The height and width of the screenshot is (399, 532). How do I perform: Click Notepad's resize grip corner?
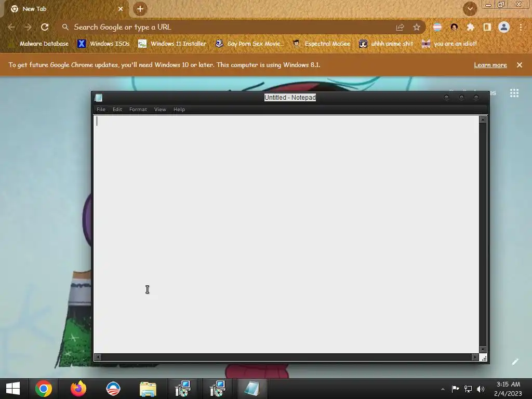click(484, 358)
